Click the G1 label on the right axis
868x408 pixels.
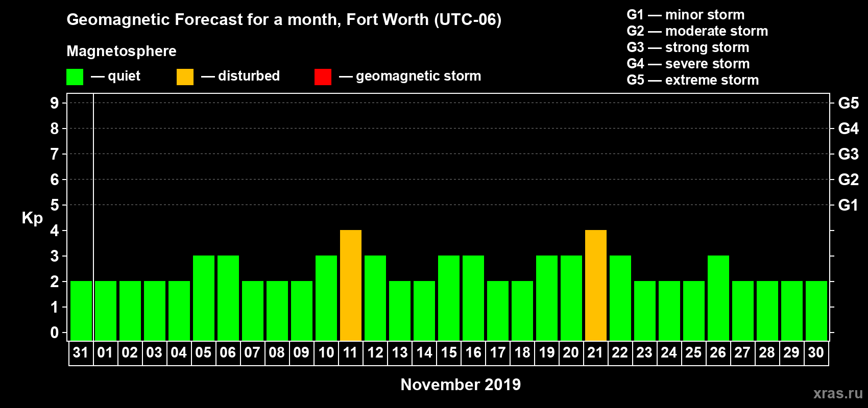coord(849,205)
